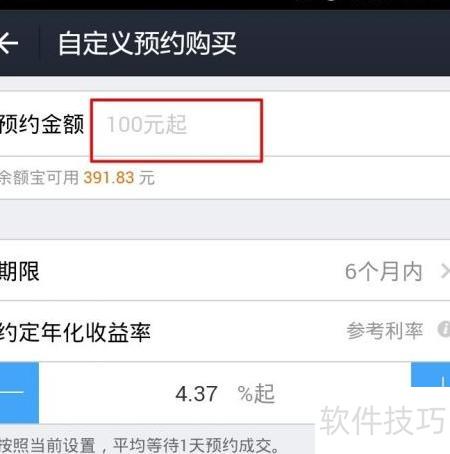Select the 期限 row label
The width and height of the screenshot is (450, 454).
[19, 271]
